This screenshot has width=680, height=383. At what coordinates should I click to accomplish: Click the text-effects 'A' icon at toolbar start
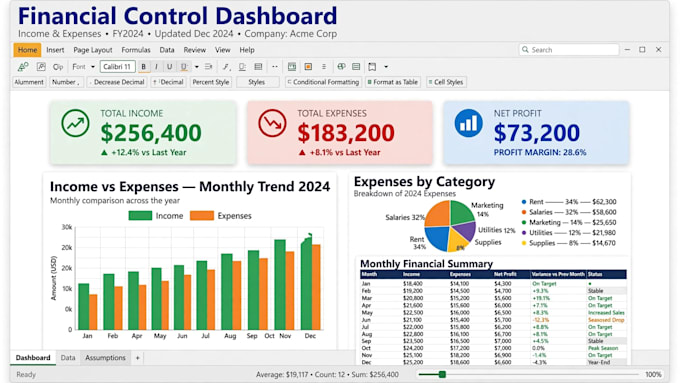(x=23, y=66)
